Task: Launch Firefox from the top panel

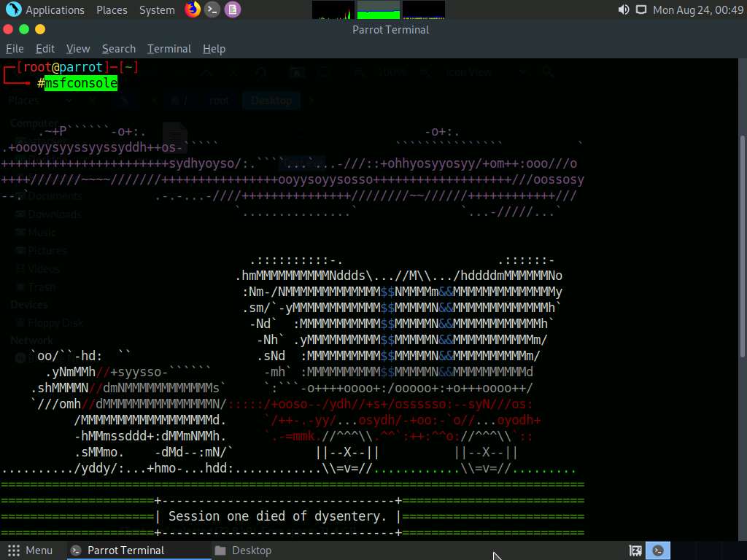Action: 193,9
